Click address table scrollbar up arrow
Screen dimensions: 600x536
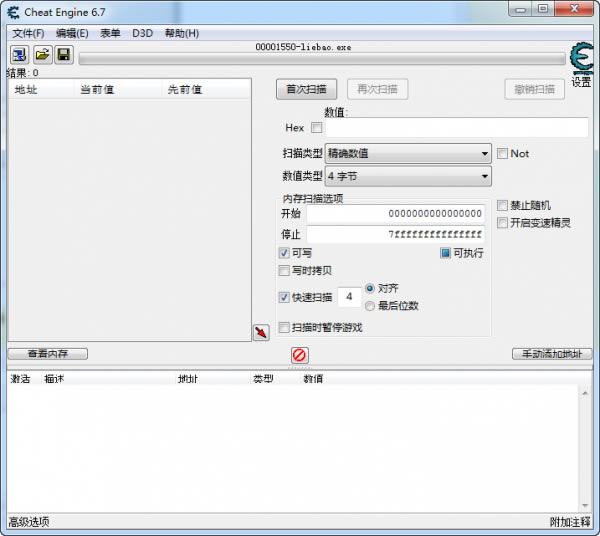click(x=585, y=393)
